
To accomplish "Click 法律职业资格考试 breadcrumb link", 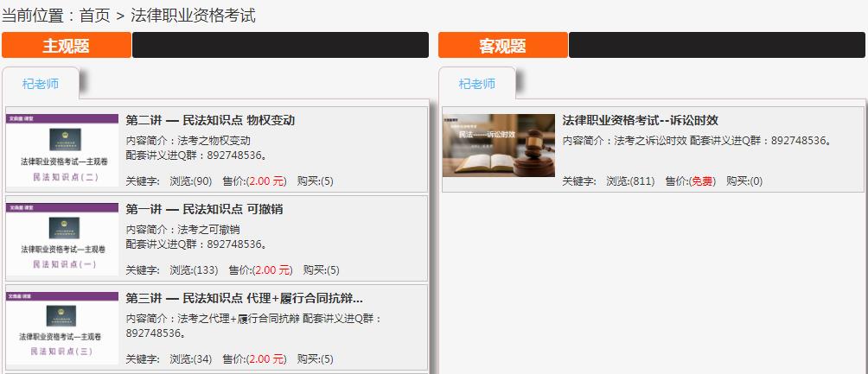I will [x=193, y=16].
